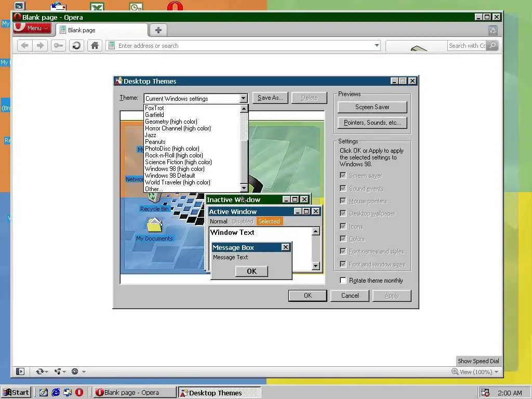Switch to Desktop Themes taskbar button

220,393
